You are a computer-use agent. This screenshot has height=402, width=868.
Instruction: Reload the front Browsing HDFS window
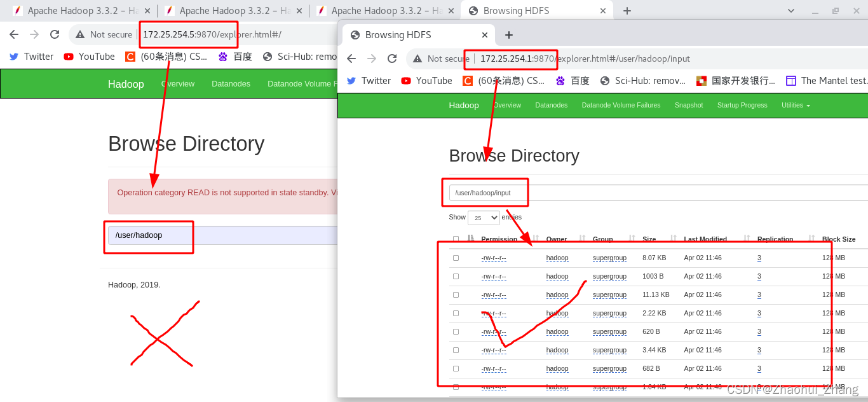point(392,59)
